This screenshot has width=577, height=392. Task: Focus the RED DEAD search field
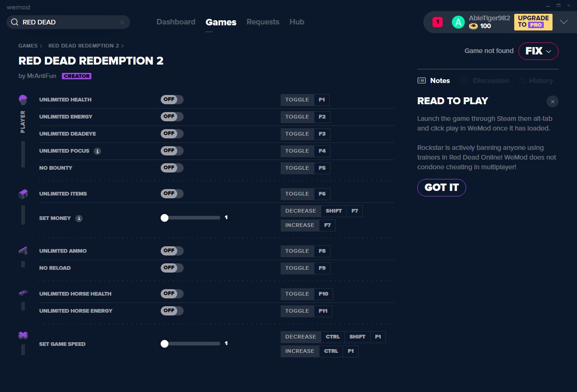pyautogui.click(x=68, y=22)
